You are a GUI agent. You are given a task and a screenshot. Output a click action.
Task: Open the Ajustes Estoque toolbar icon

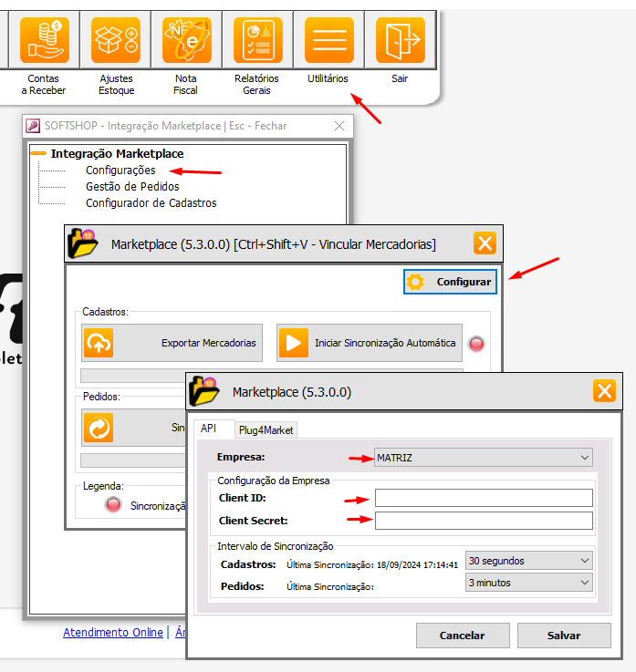(116, 40)
